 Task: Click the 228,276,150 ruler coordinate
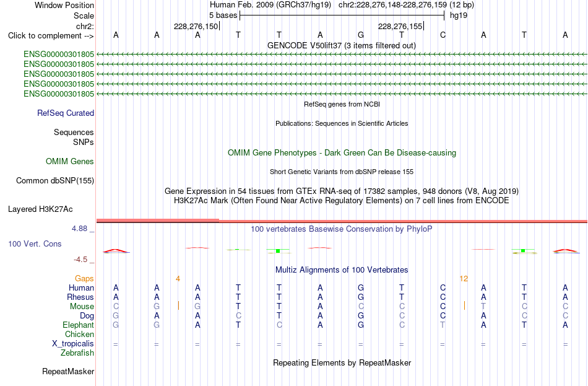[x=196, y=26]
